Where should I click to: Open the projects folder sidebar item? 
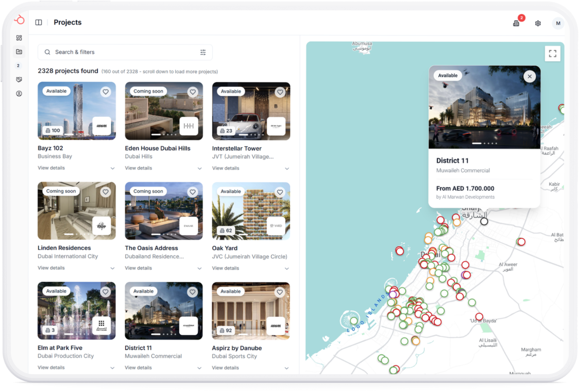click(19, 52)
